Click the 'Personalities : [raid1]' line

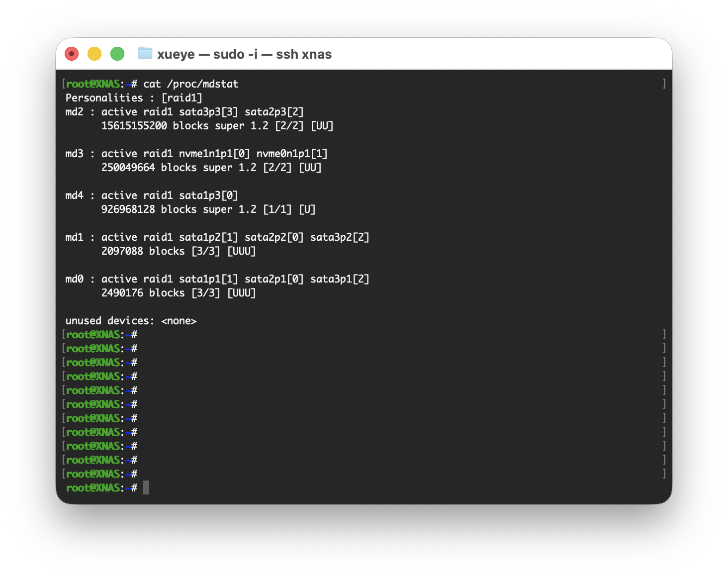(x=134, y=98)
